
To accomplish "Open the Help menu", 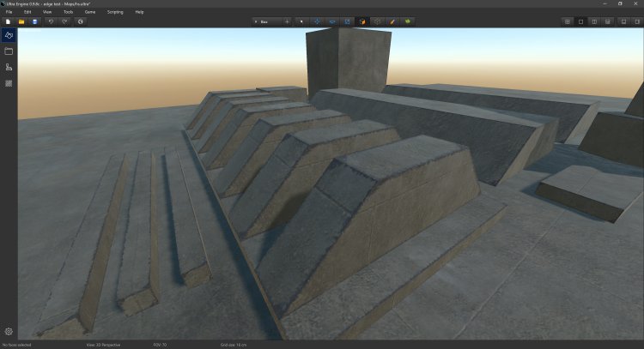I will pos(140,12).
